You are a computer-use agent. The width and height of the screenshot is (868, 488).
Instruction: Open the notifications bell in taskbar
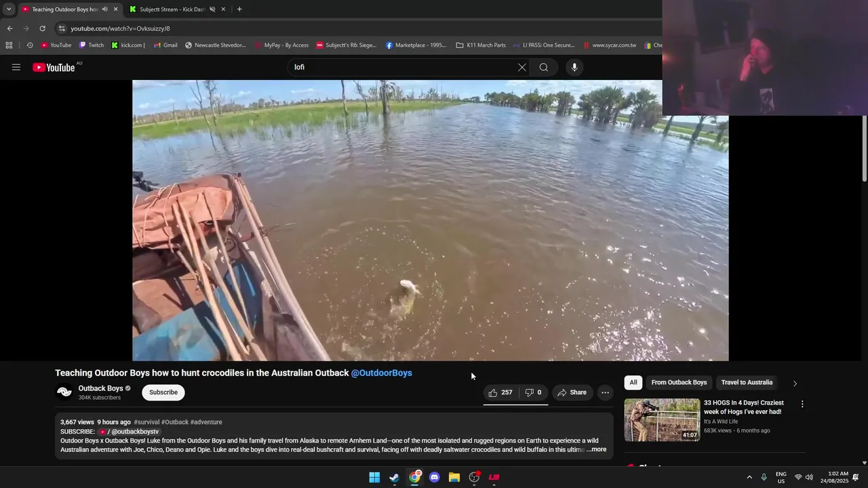click(856, 477)
